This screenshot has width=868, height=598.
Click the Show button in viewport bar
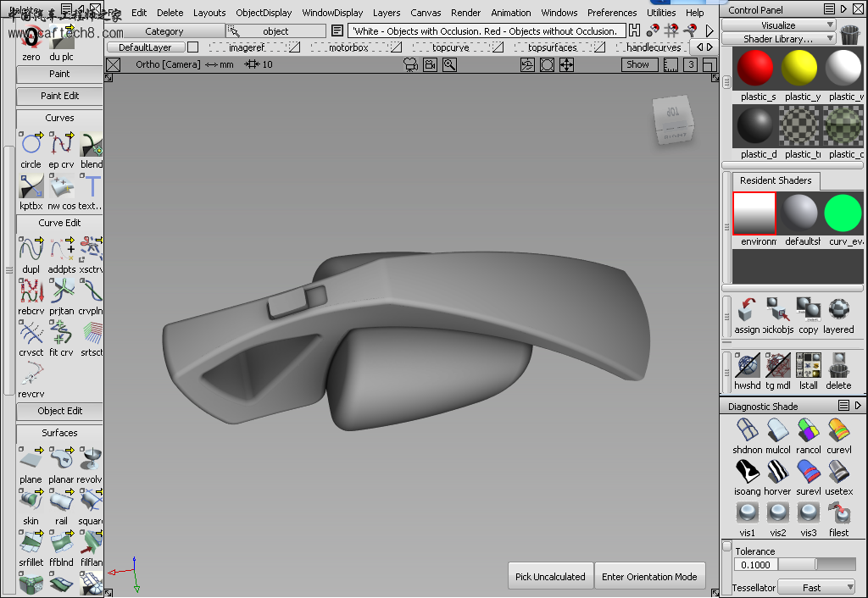pos(637,64)
